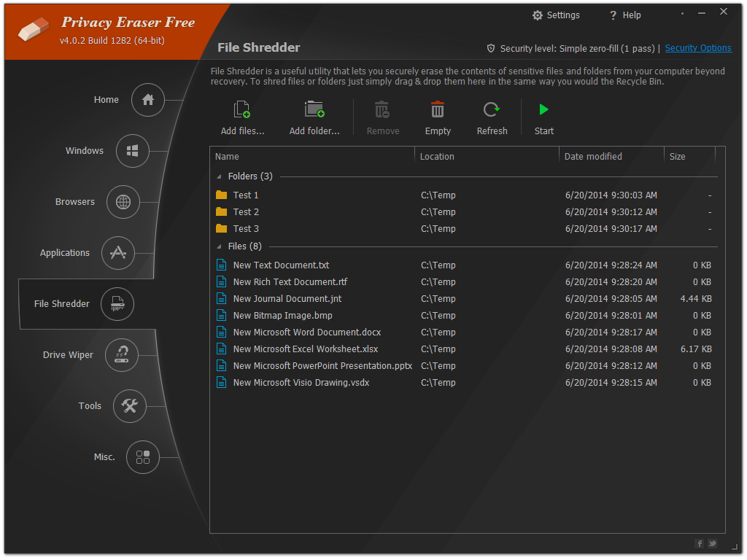The image size is (747, 560).
Task: Go to the Browsers globe icon
Action: coord(123,202)
